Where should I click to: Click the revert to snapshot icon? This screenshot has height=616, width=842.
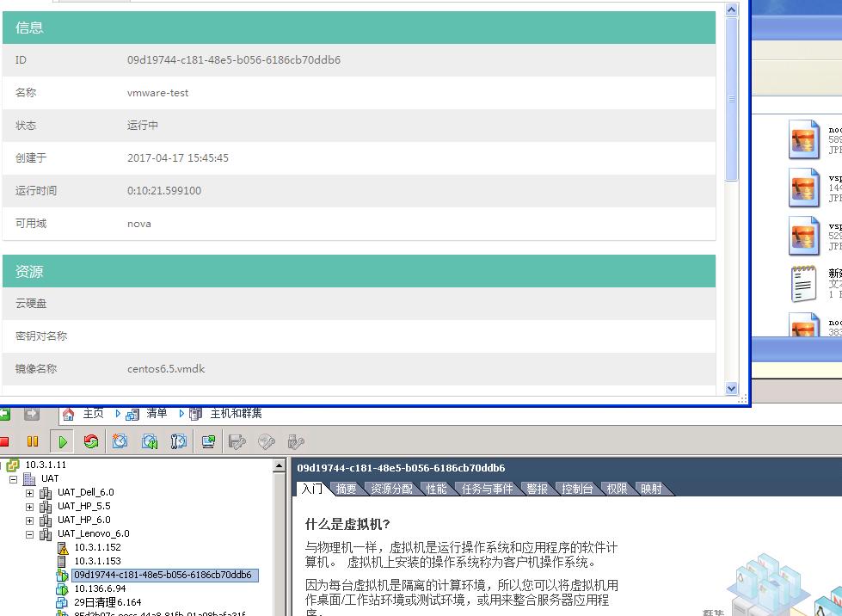click(x=150, y=442)
